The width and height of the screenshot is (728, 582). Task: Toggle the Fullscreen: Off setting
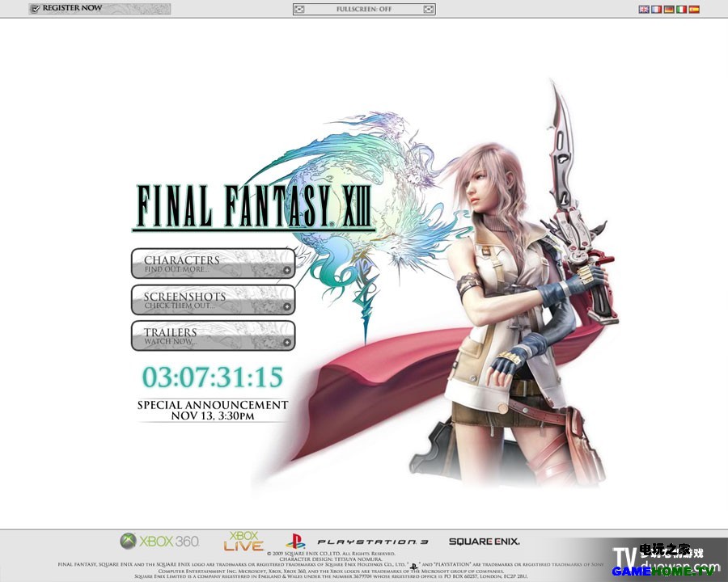coord(364,9)
